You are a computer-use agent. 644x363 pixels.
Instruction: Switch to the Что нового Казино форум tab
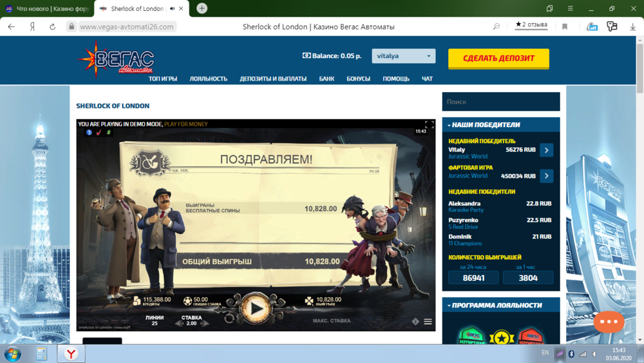pyautogui.click(x=47, y=8)
